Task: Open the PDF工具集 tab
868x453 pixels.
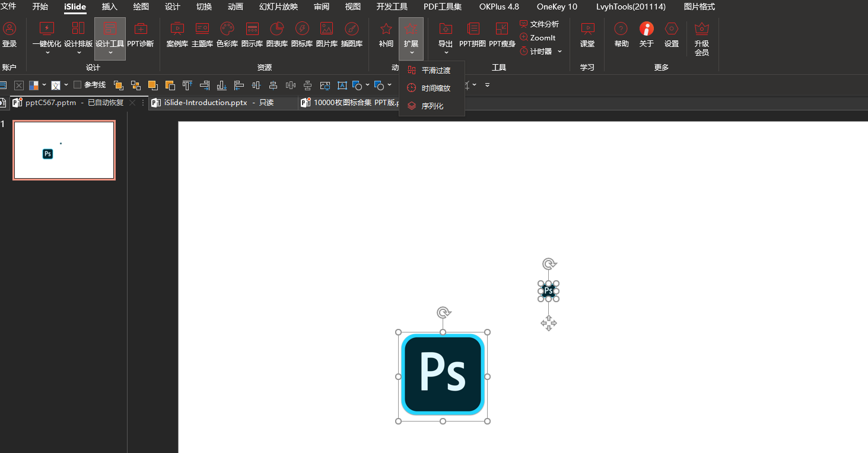Action: pyautogui.click(x=443, y=7)
